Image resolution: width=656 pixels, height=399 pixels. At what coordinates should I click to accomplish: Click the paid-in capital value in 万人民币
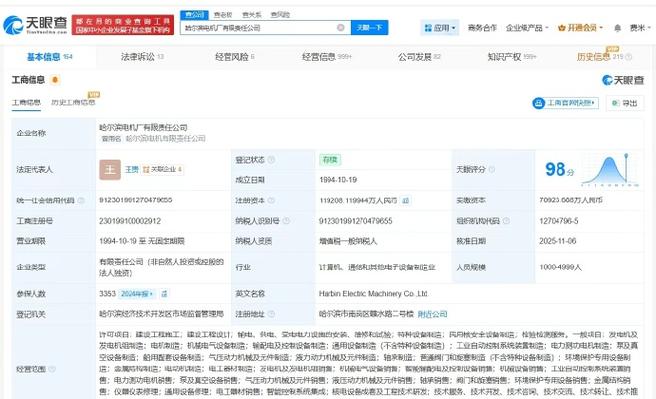tap(571, 200)
